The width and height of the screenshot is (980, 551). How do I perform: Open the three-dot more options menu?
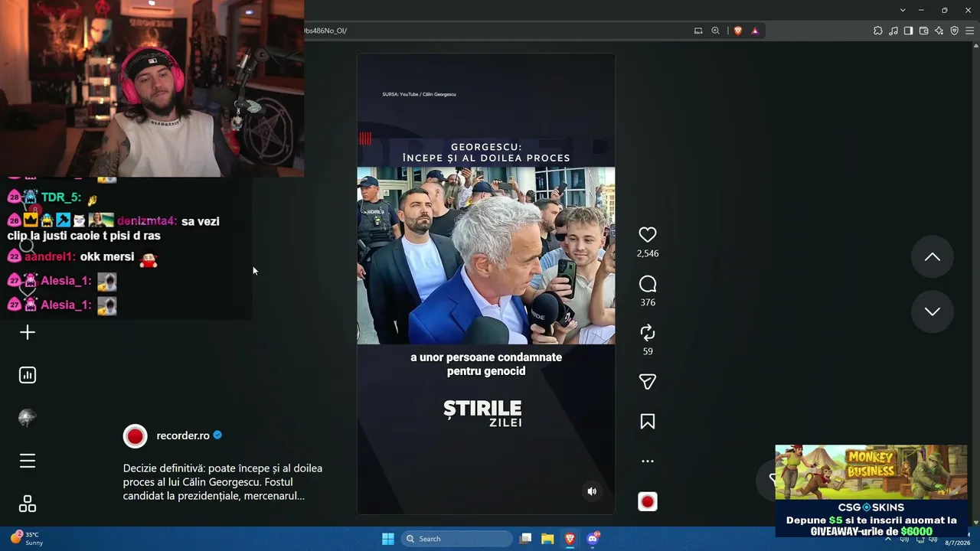point(648,461)
